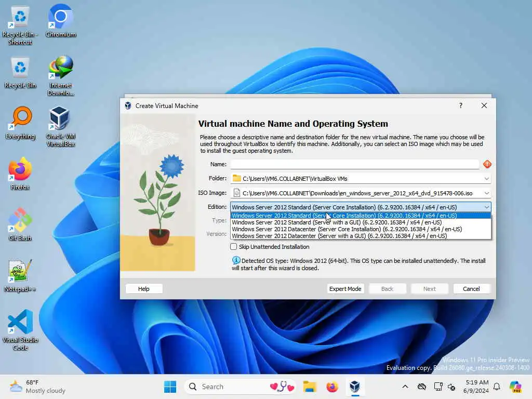
Task: Select Internet Download Manager desktop icon
Action: (61, 76)
